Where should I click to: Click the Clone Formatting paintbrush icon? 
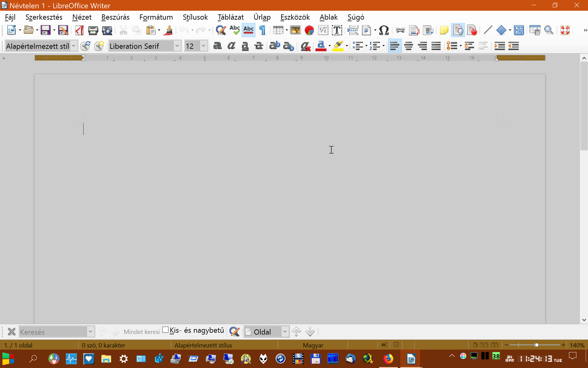point(168,30)
